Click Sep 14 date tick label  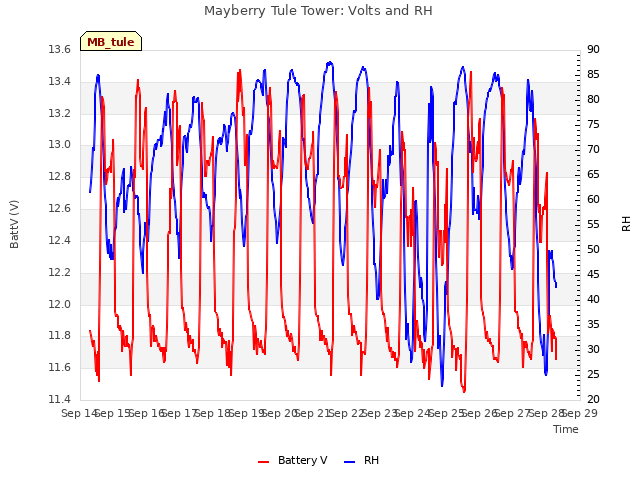pyautogui.click(x=79, y=413)
